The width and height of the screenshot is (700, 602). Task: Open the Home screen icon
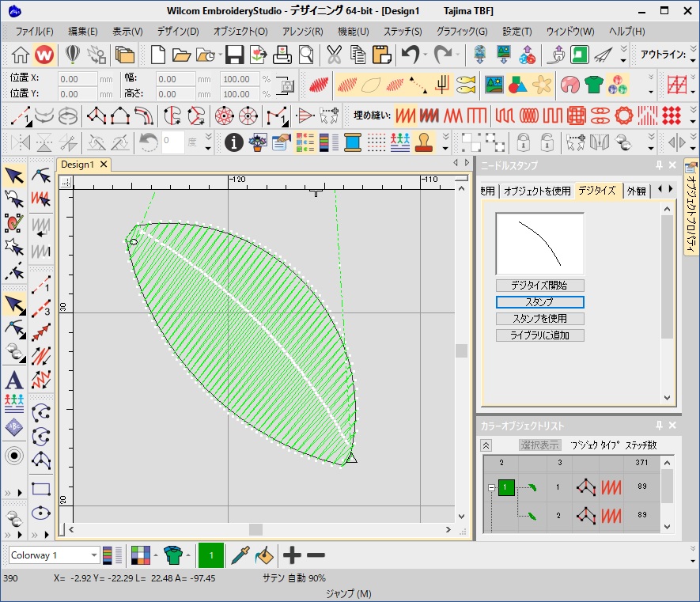point(21,55)
